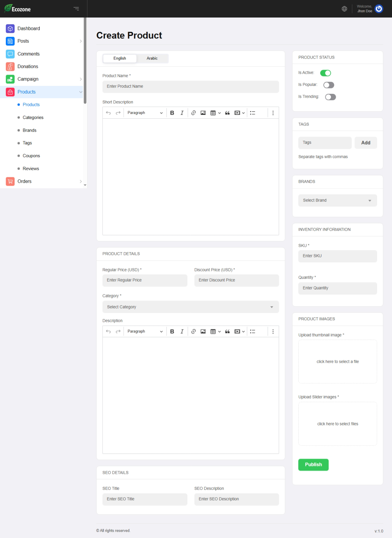Switch to the Arabic language tab

pyautogui.click(x=152, y=59)
